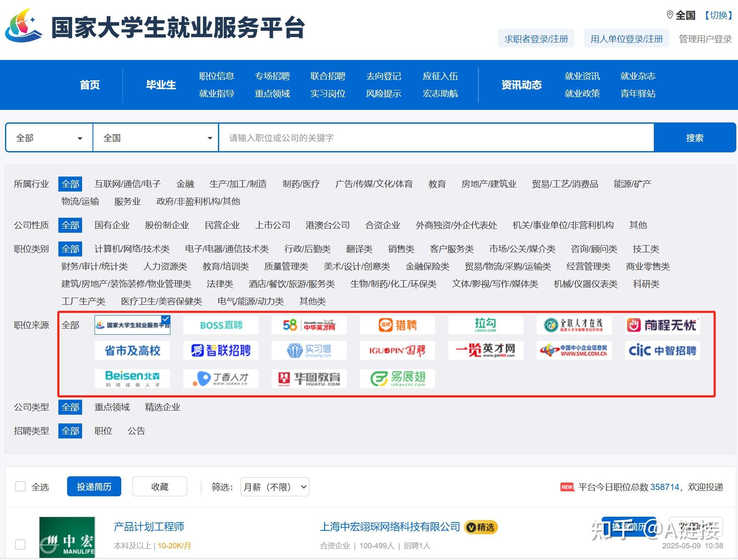Open the 首页 navigation item
The image size is (738, 560).
(x=90, y=85)
